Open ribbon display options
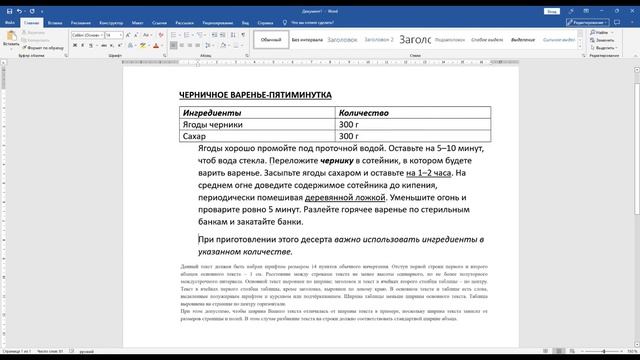Screen dimensions: 640x360 click(586, 11)
